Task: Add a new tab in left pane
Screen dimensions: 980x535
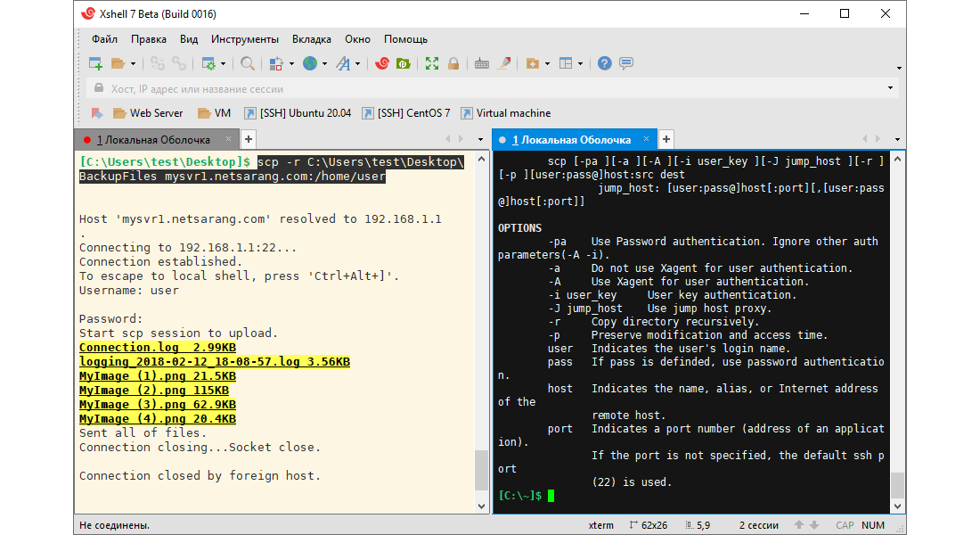Action: [249, 139]
